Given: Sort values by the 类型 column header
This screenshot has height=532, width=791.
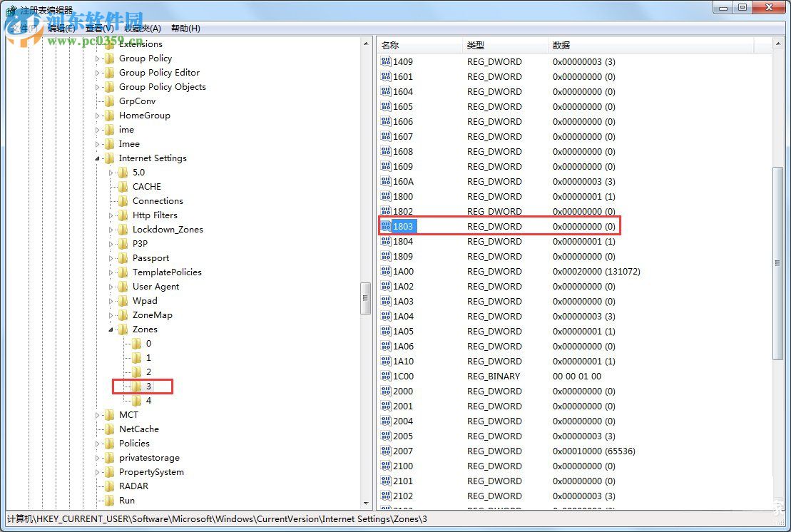Looking at the screenshot, I should click(502, 45).
